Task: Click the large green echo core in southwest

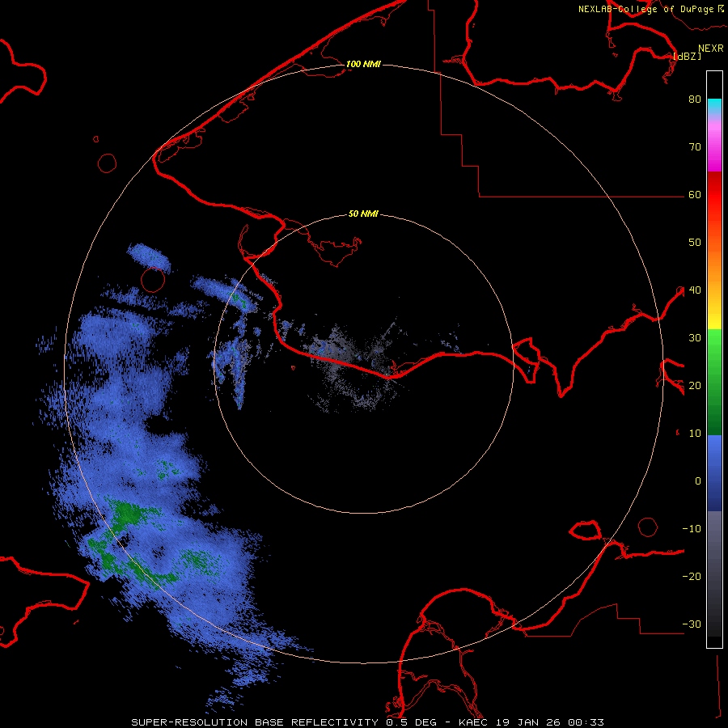Action: click(128, 514)
